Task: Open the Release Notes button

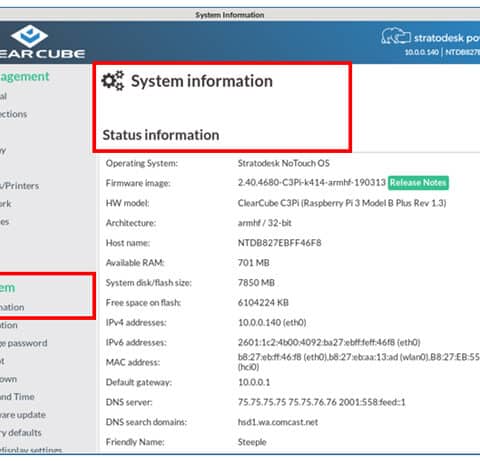Action: tap(418, 183)
